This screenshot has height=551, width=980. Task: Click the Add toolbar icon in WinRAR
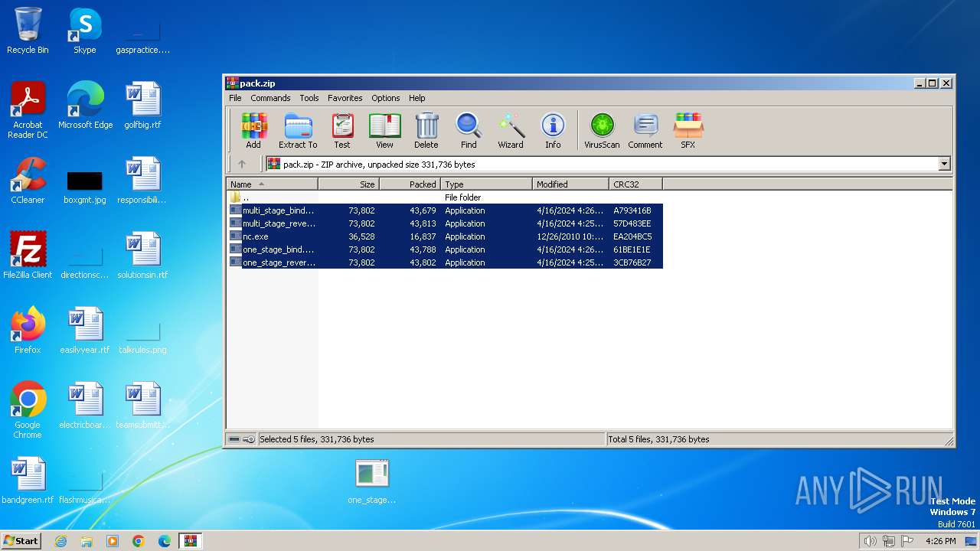pos(253,130)
